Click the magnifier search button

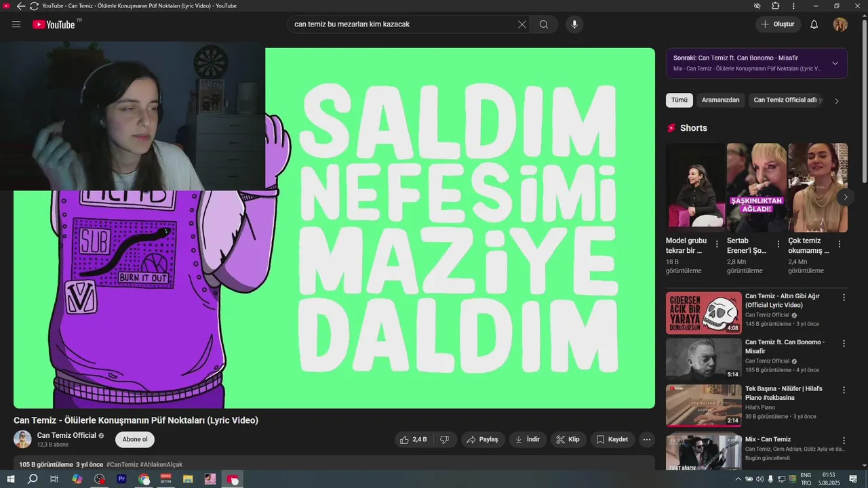544,24
